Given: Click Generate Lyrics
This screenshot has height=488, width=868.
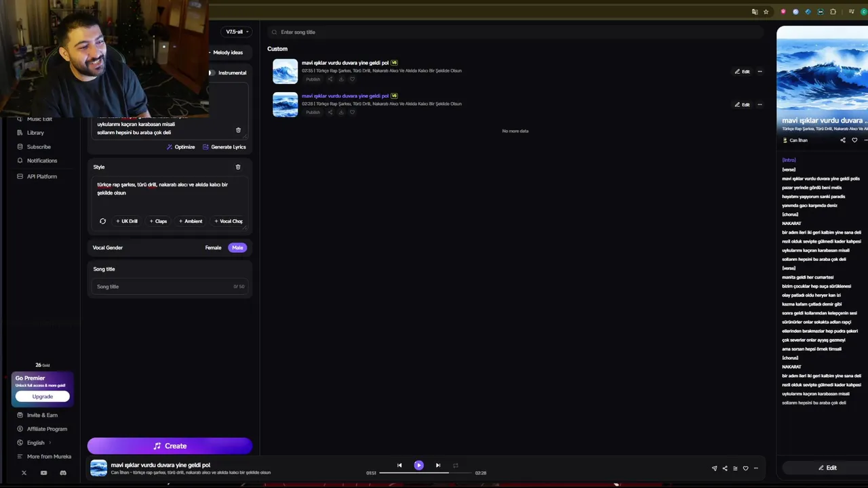Looking at the screenshot, I should pos(224,147).
